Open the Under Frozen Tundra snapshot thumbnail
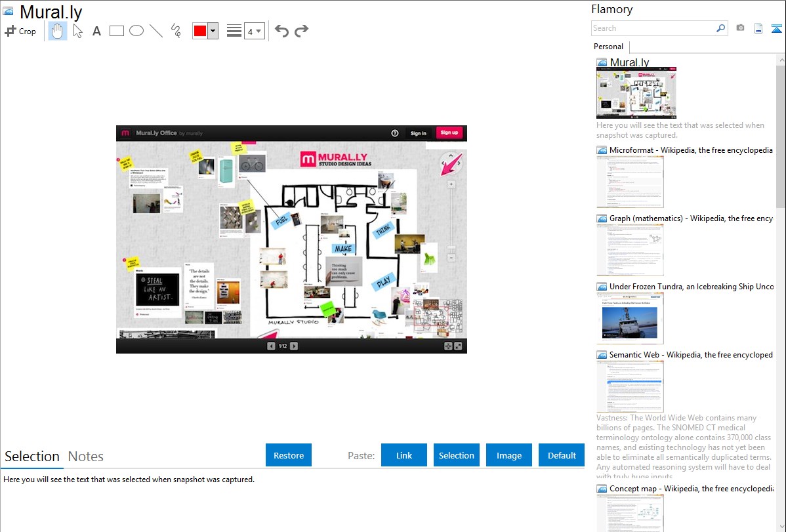 click(x=630, y=318)
